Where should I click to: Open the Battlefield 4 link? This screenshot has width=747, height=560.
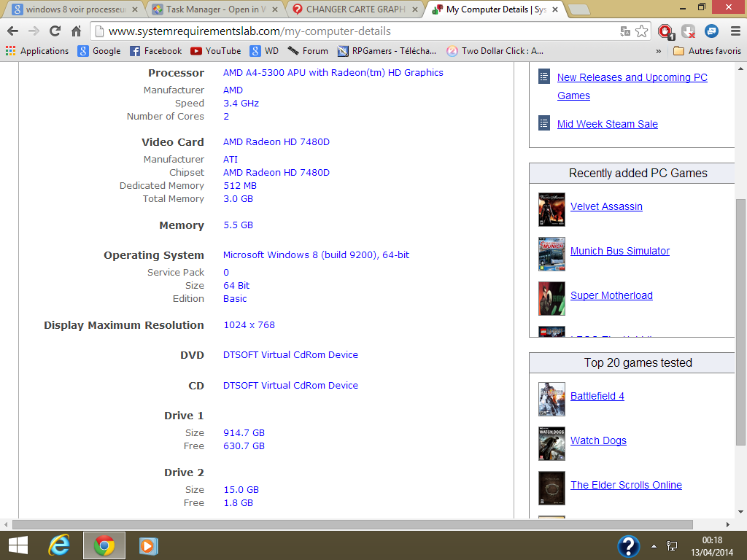click(x=597, y=396)
